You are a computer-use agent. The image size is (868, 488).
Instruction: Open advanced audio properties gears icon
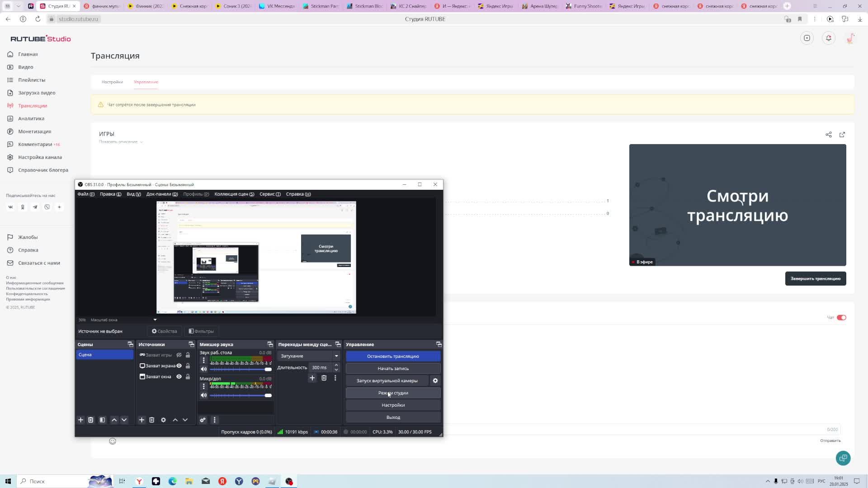click(203, 420)
